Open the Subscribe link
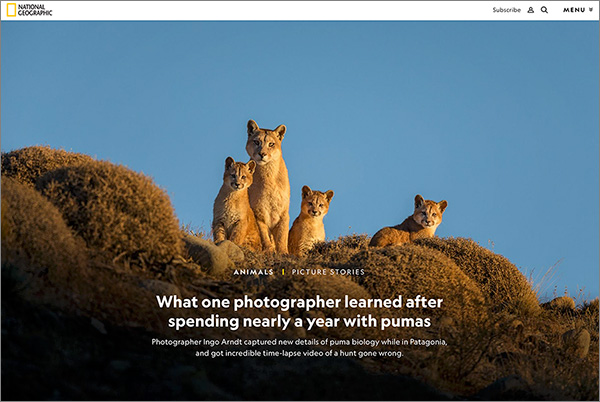This screenshot has height=402, width=600. pyautogui.click(x=506, y=10)
